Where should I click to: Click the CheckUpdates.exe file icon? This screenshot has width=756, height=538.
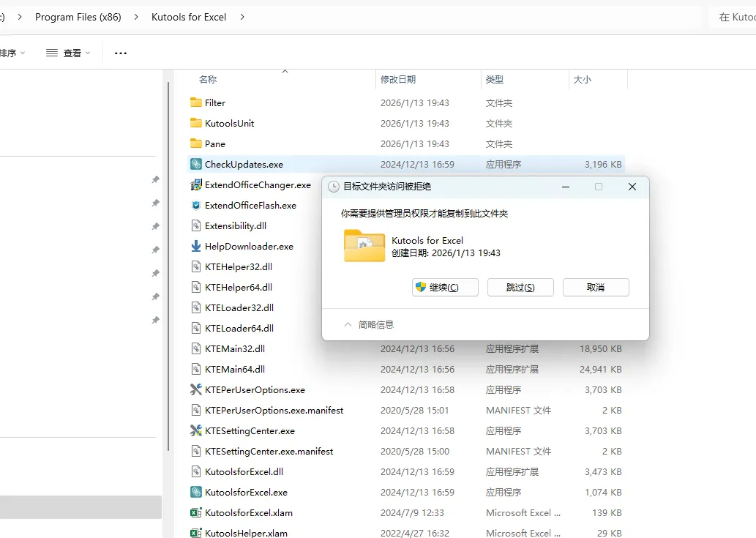195,165
